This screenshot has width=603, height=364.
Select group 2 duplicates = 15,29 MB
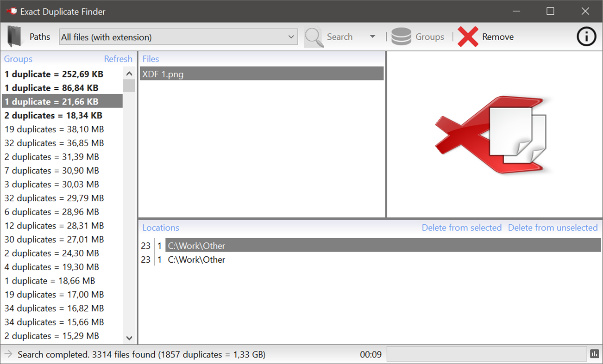(63, 336)
